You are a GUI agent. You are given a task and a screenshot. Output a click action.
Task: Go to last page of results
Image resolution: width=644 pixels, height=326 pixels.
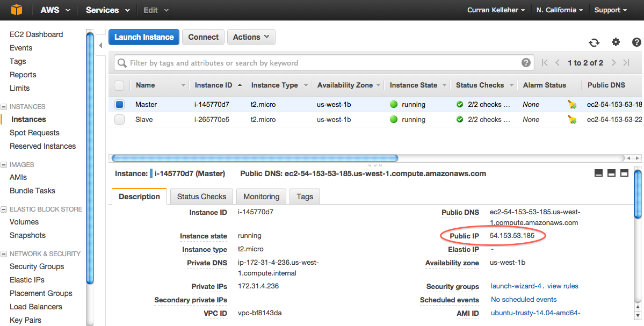[x=626, y=63]
